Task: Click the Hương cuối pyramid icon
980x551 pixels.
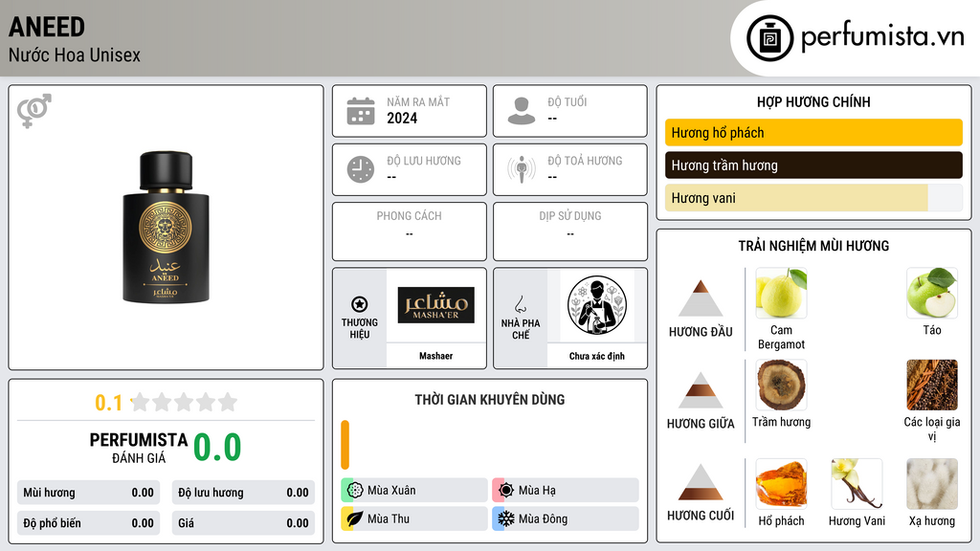Action: pyautogui.click(x=701, y=482)
